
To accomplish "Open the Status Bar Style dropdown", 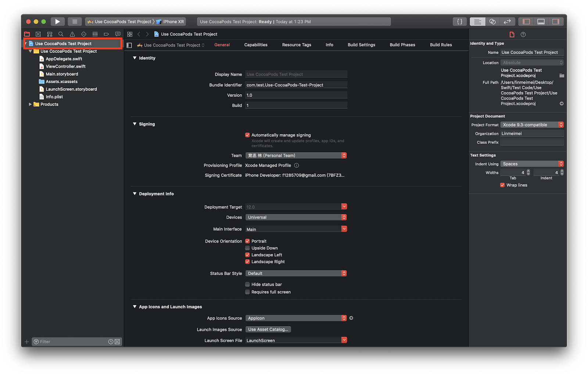I will pyautogui.click(x=296, y=274).
